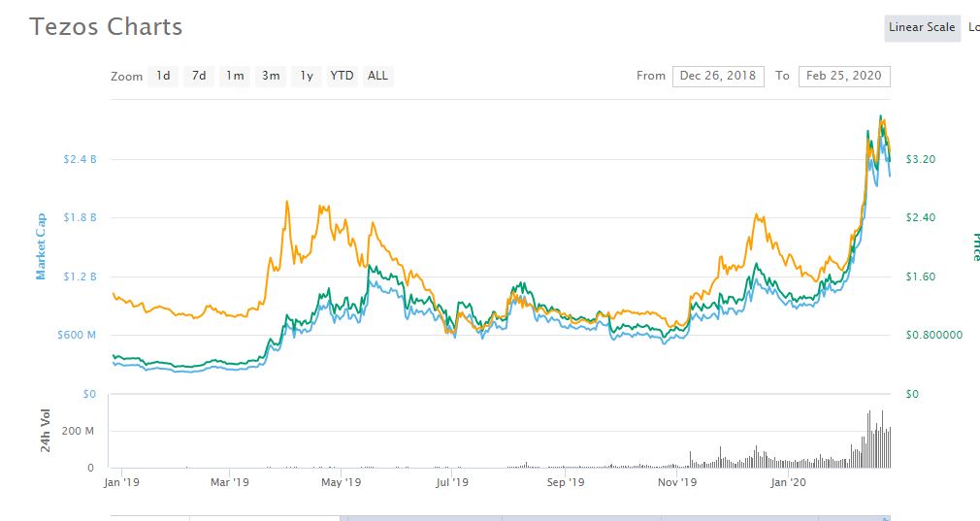
Task: Click the Zoom label text
Action: (x=127, y=77)
